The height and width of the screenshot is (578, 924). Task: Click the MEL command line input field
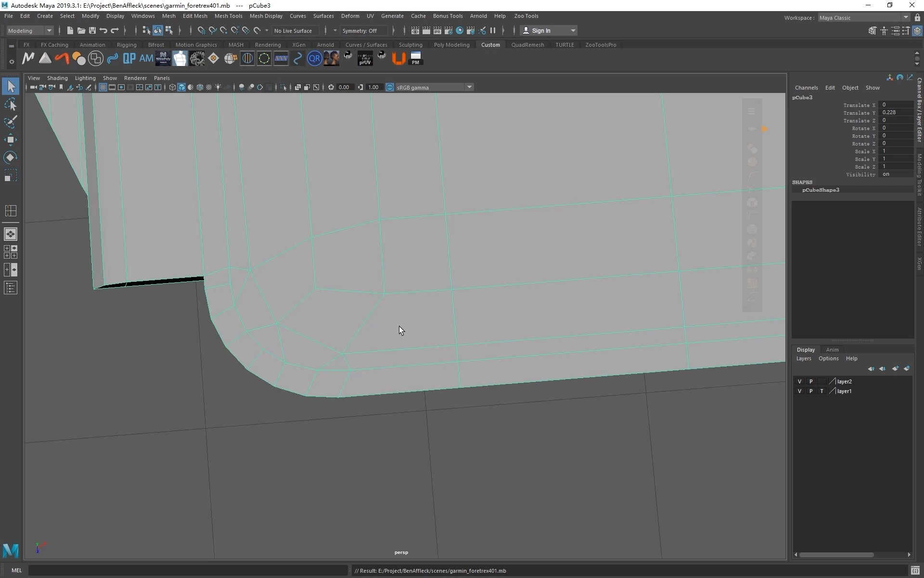[188, 570]
